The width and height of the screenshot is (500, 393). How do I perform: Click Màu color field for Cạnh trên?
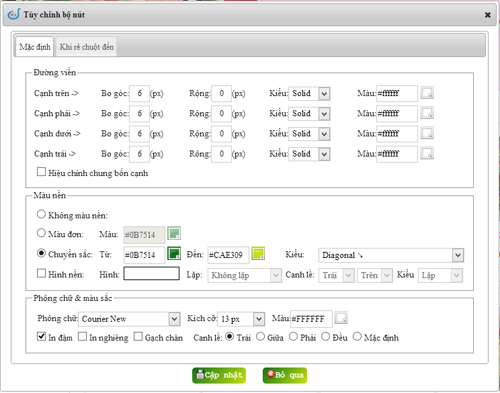(x=397, y=93)
